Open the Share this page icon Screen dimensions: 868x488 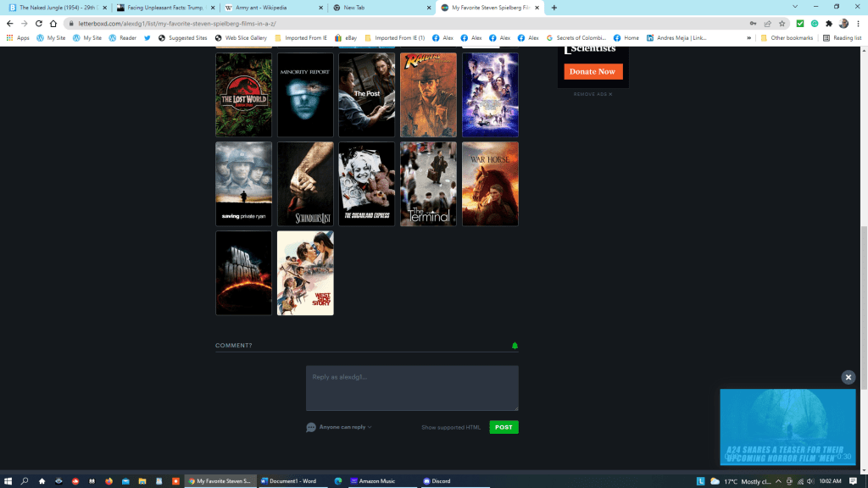click(x=767, y=24)
